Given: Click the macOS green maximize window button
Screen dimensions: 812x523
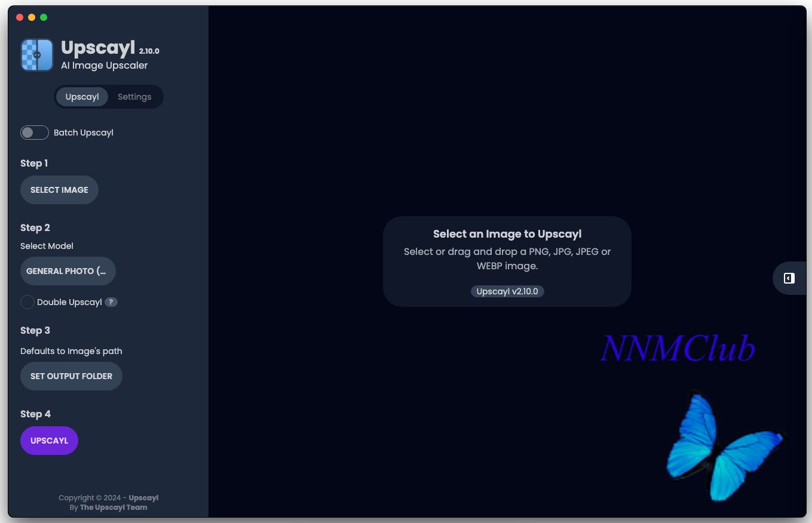Looking at the screenshot, I should tap(44, 17).
